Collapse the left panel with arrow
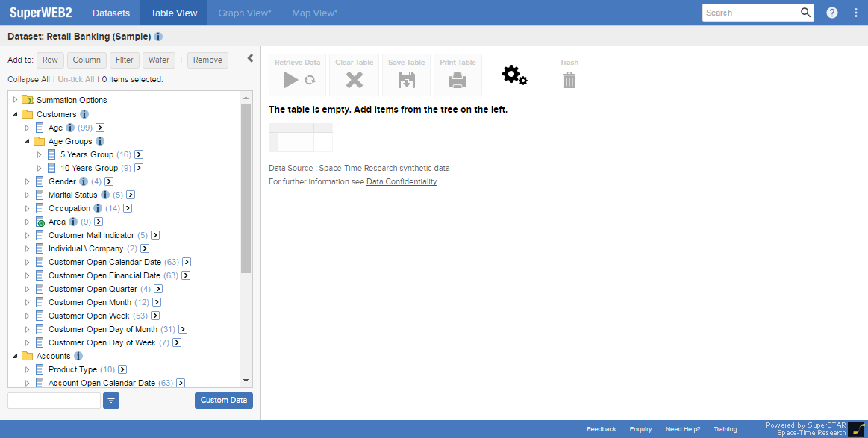This screenshot has width=868, height=438. pyautogui.click(x=251, y=58)
